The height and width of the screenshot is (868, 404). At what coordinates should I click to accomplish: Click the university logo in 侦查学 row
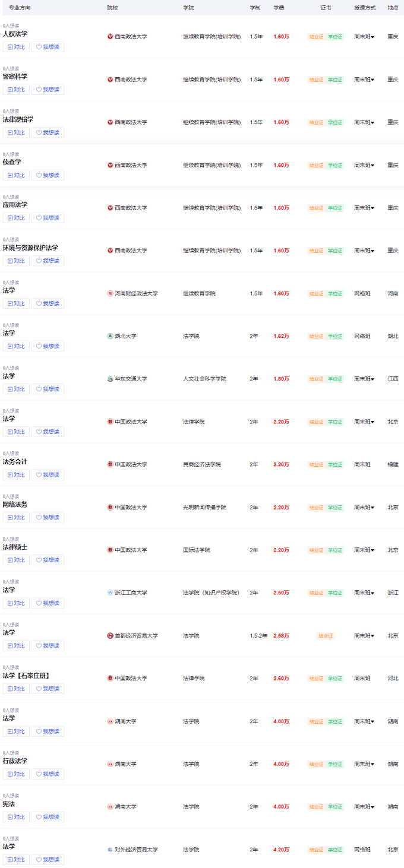click(110, 165)
